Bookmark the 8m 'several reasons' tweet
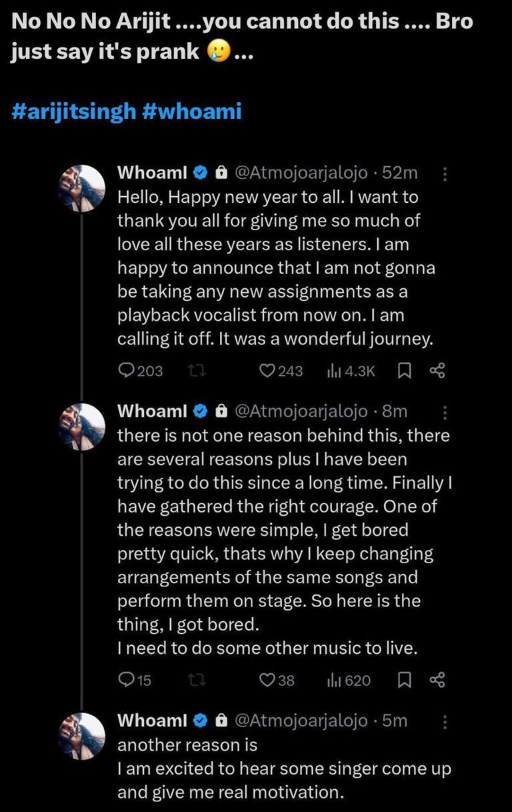Screen dimensions: 512x812 [x=404, y=680]
